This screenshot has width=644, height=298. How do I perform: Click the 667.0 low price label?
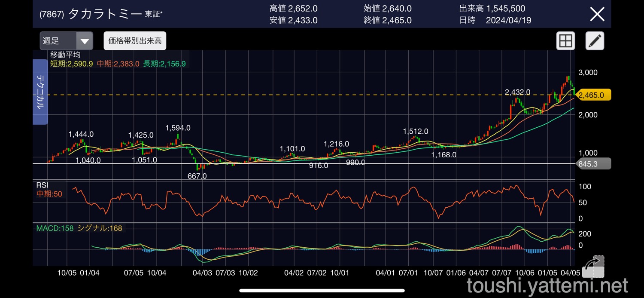(x=197, y=176)
